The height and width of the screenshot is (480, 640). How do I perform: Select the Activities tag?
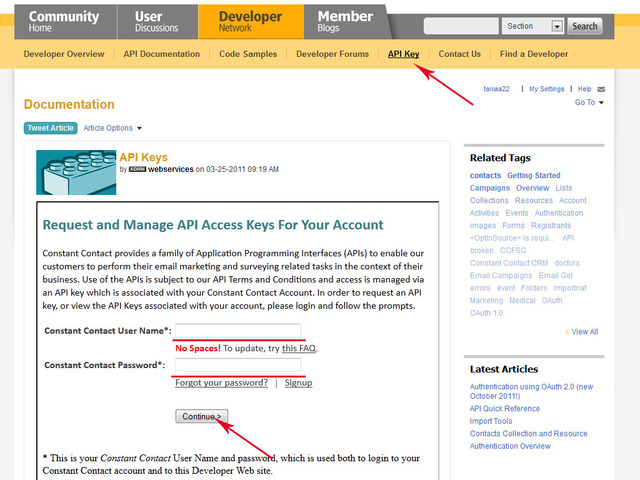click(484, 213)
